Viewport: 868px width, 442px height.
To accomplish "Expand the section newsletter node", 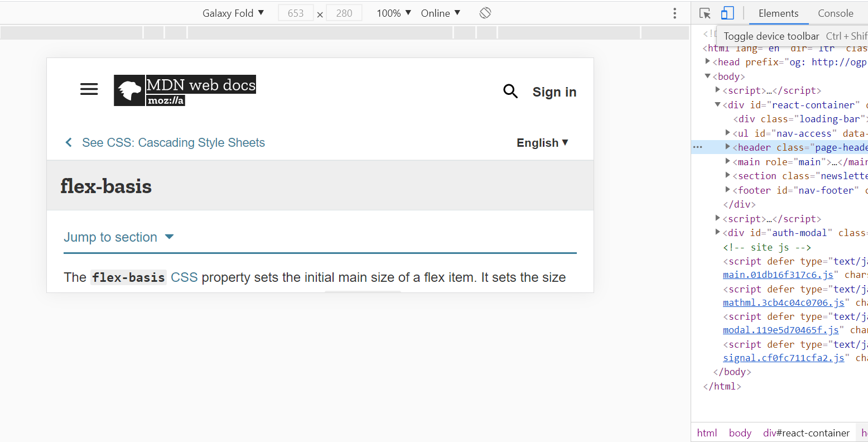I will tap(728, 175).
